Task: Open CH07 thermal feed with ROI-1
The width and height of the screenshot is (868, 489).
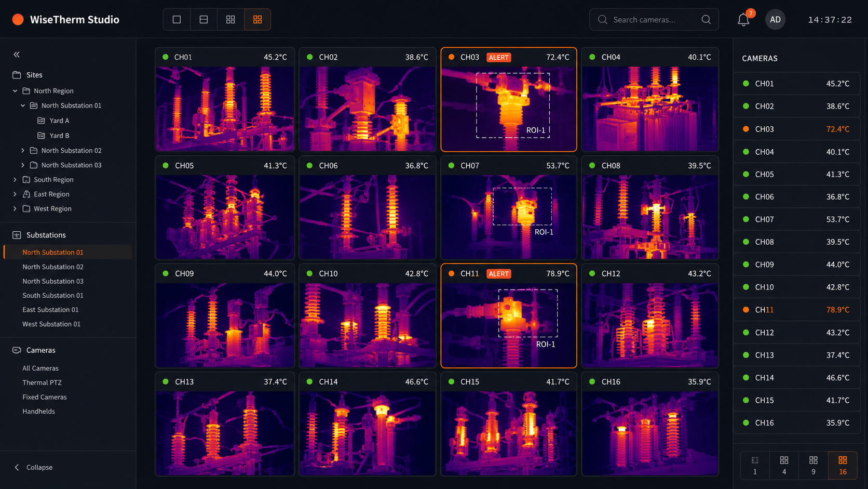Action: [x=509, y=217]
